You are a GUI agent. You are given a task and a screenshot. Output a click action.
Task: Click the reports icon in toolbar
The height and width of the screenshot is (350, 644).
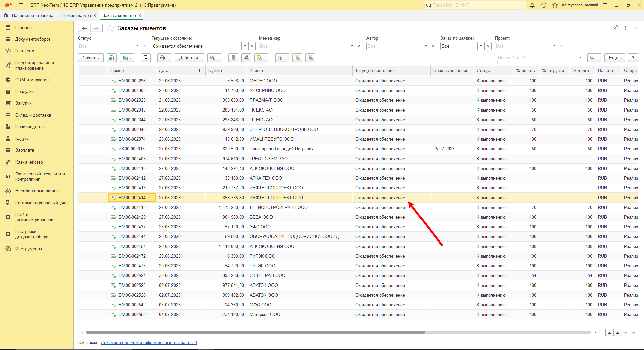click(214, 58)
